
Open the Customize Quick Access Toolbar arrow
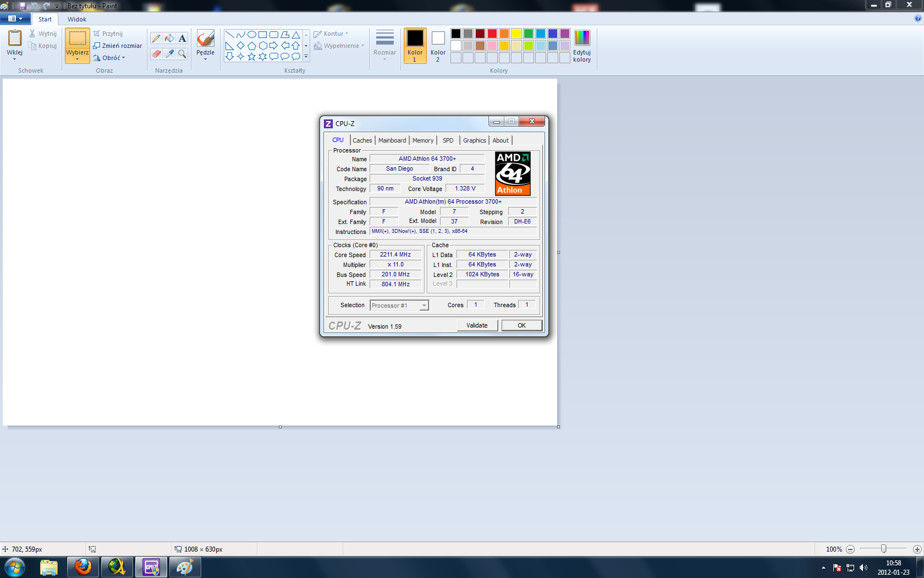pyautogui.click(x=57, y=6)
